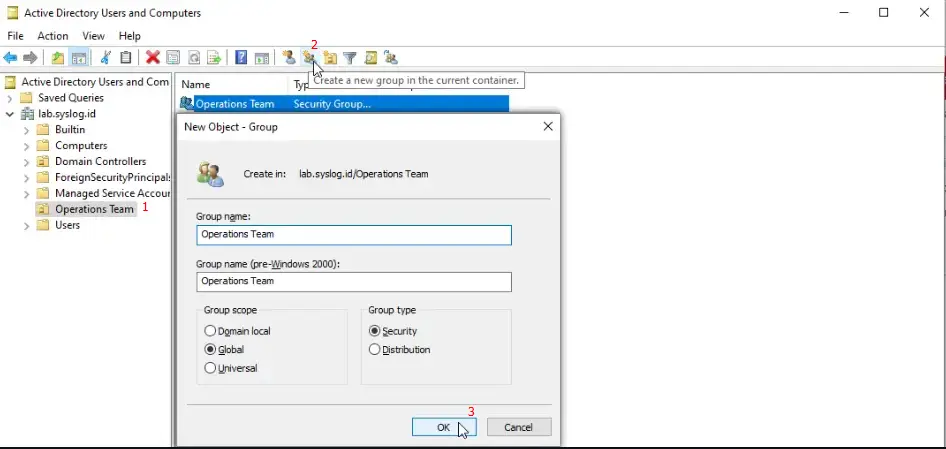Select the Operations Team OU in tree
This screenshot has width=946, height=449.
94,209
